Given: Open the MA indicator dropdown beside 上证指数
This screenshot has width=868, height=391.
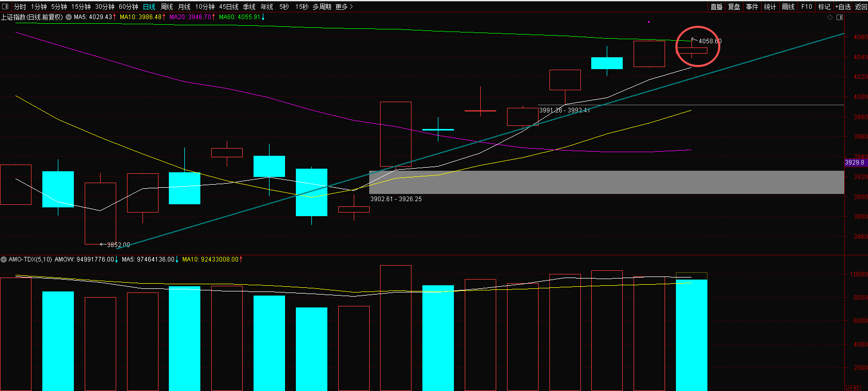Looking at the screenshot, I should click(x=69, y=17).
